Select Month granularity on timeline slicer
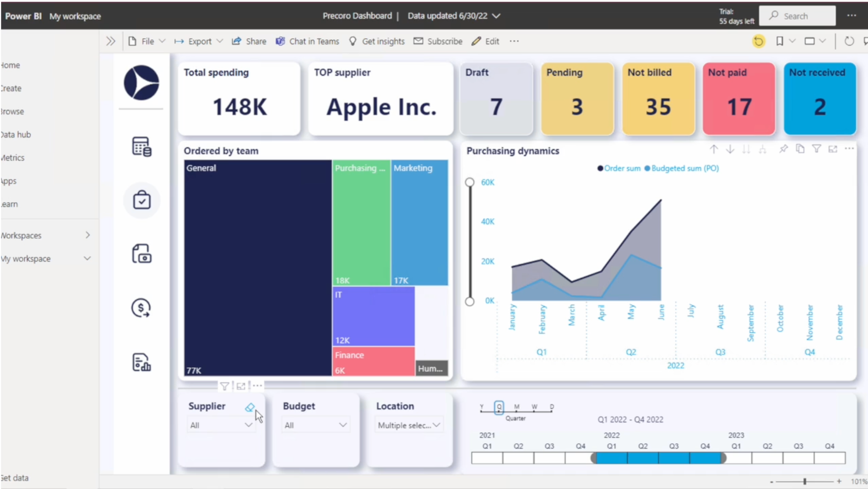Image resolution: width=868 pixels, height=489 pixels. click(x=517, y=407)
